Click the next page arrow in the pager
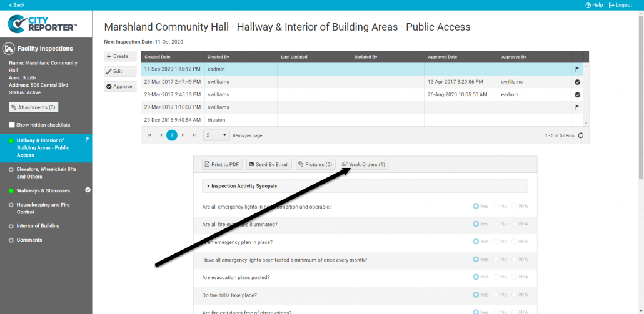The image size is (644, 314). point(183,135)
